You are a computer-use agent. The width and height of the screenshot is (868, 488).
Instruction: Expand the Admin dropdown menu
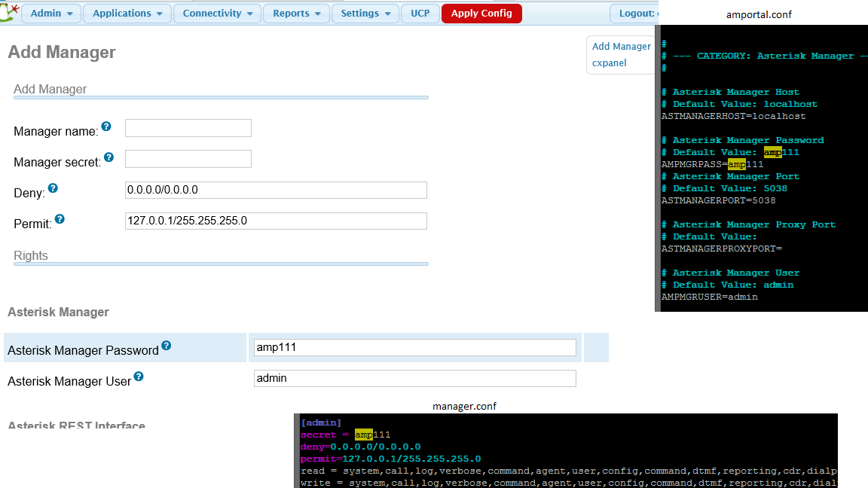[x=51, y=14]
